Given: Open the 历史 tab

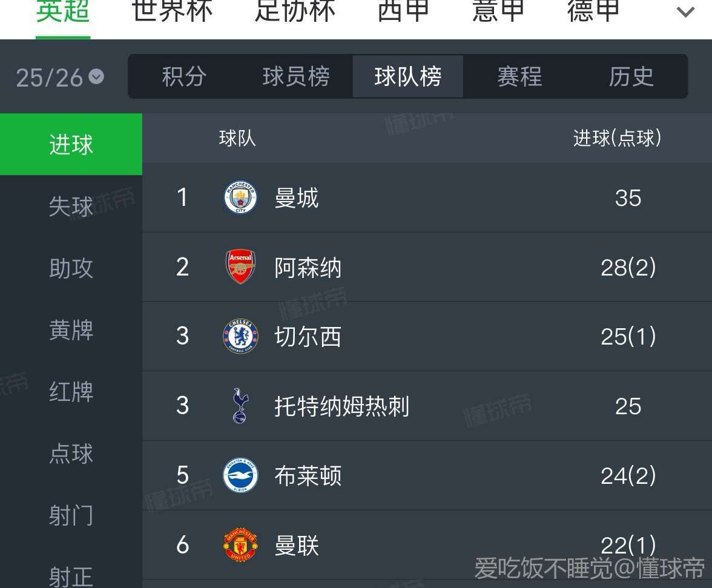Looking at the screenshot, I should click(x=631, y=77).
